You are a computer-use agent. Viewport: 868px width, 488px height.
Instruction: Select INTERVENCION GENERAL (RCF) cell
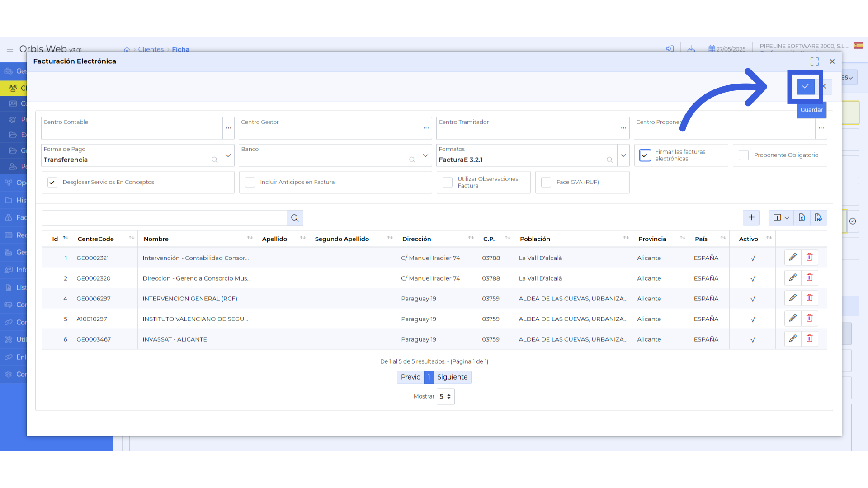tap(197, 299)
